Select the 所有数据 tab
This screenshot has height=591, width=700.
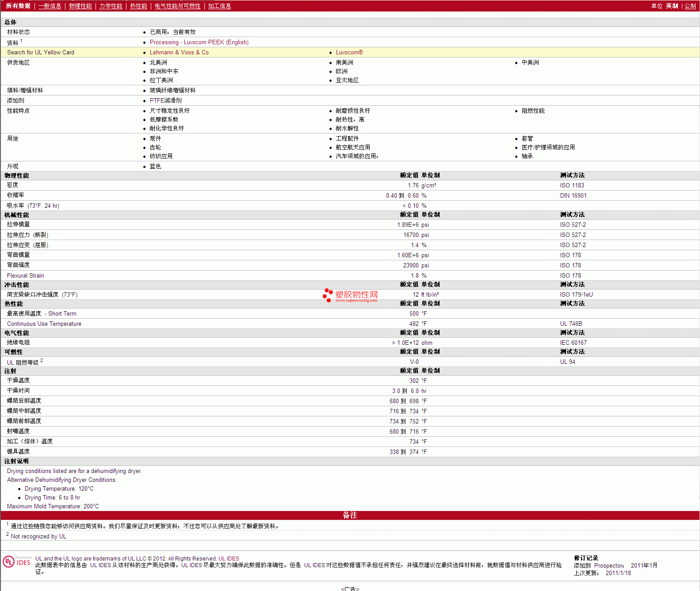tap(18, 6)
